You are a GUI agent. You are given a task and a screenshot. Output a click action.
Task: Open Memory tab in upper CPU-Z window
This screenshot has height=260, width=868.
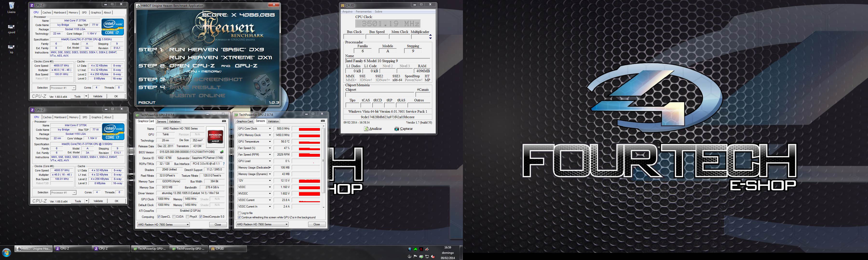[73, 13]
